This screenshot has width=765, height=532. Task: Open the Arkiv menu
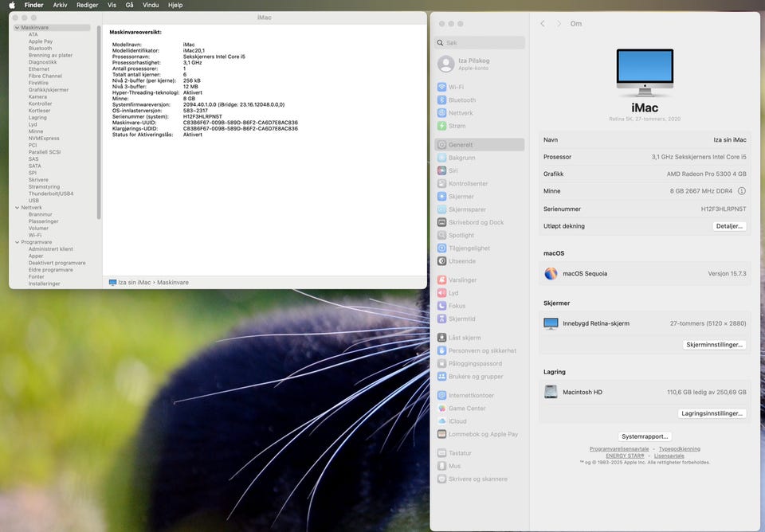(x=60, y=5)
